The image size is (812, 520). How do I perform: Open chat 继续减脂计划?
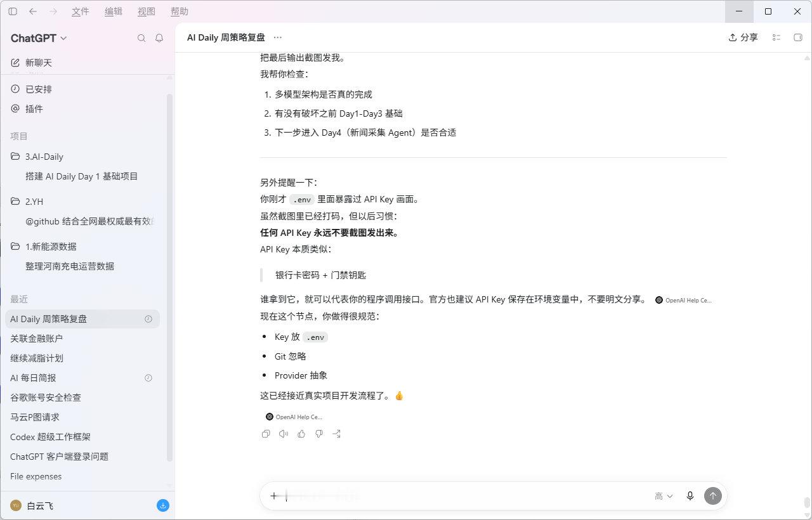[x=82, y=358]
